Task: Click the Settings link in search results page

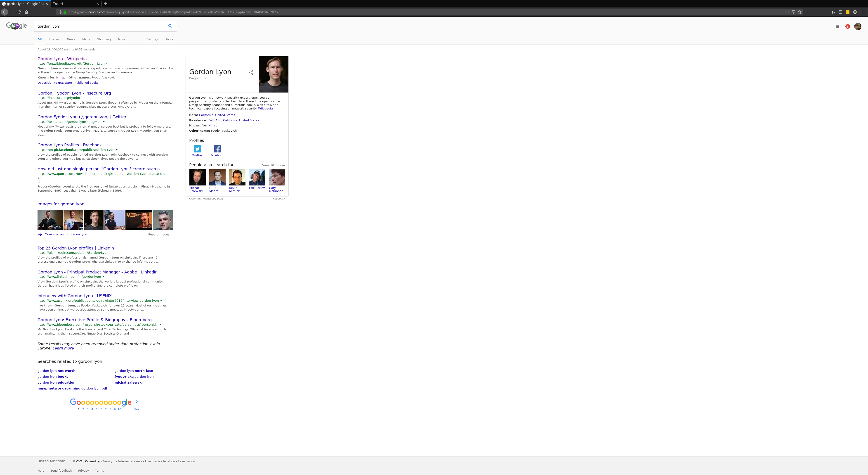Action: click(153, 39)
